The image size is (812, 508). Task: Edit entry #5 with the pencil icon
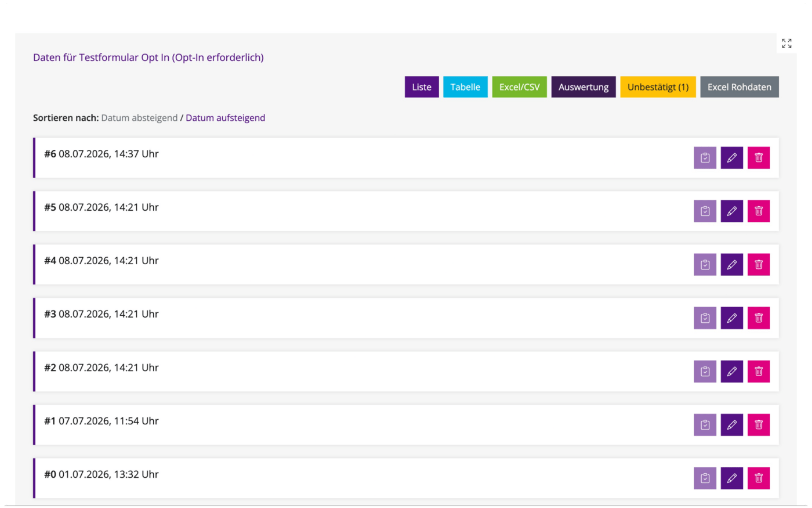pyautogui.click(x=731, y=211)
